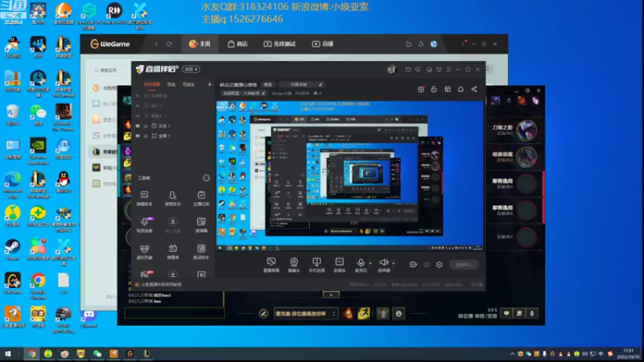Open WeChat from the taskbar
The height and width of the screenshot is (362, 644).
tap(97, 353)
